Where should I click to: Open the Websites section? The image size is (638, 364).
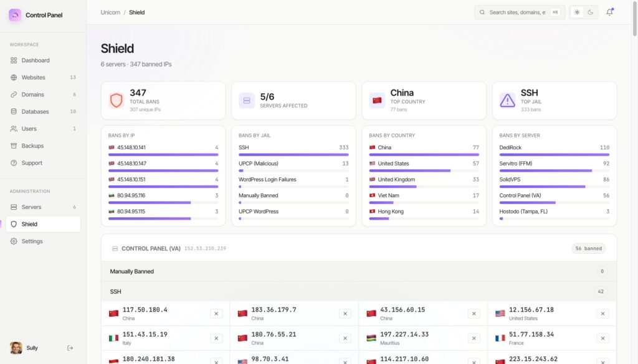(x=43, y=77)
